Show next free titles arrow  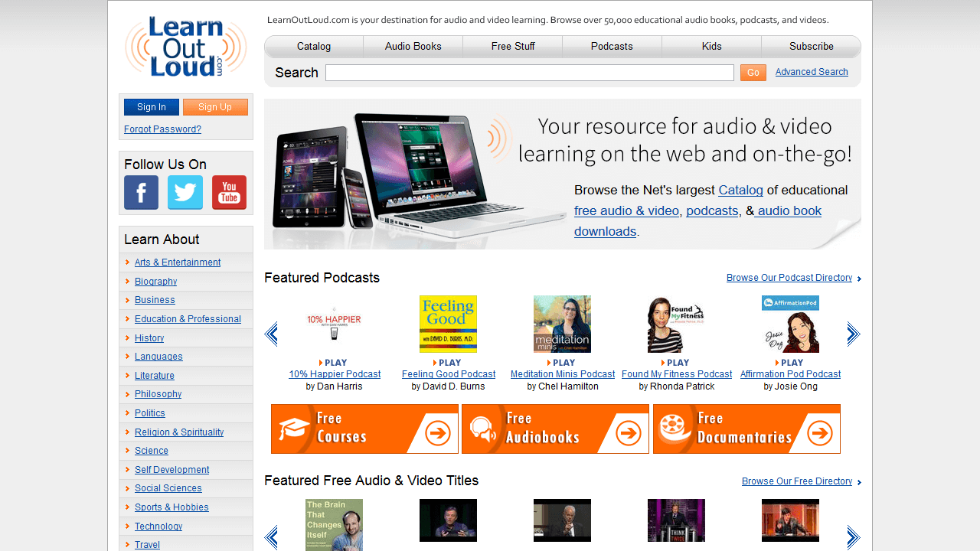tap(854, 538)
